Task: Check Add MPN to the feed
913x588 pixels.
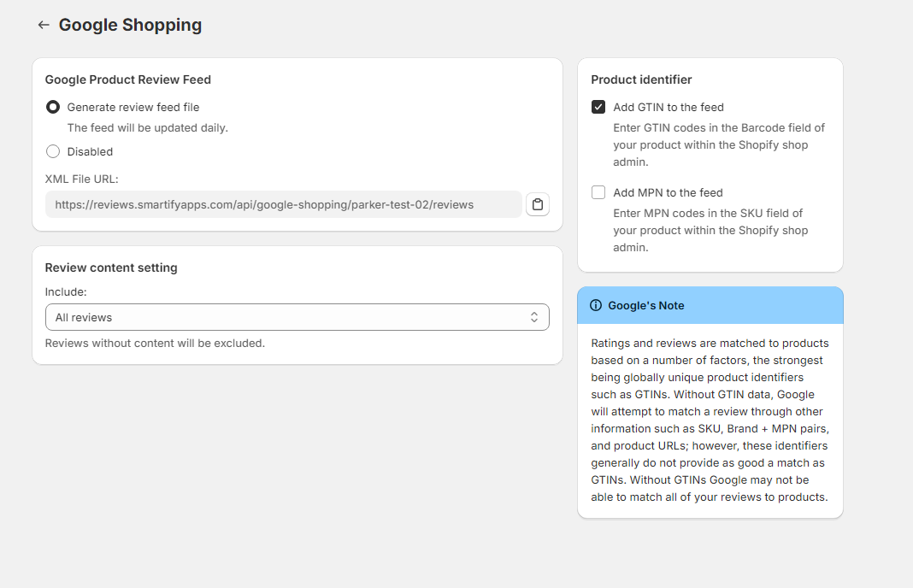Action: (x=598, y=192)
